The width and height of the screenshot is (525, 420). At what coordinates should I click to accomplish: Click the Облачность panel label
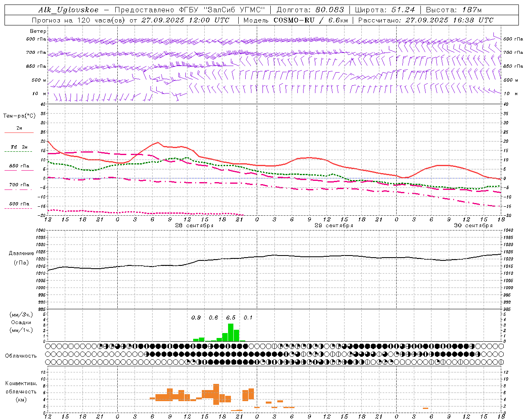tap(21, 356)
